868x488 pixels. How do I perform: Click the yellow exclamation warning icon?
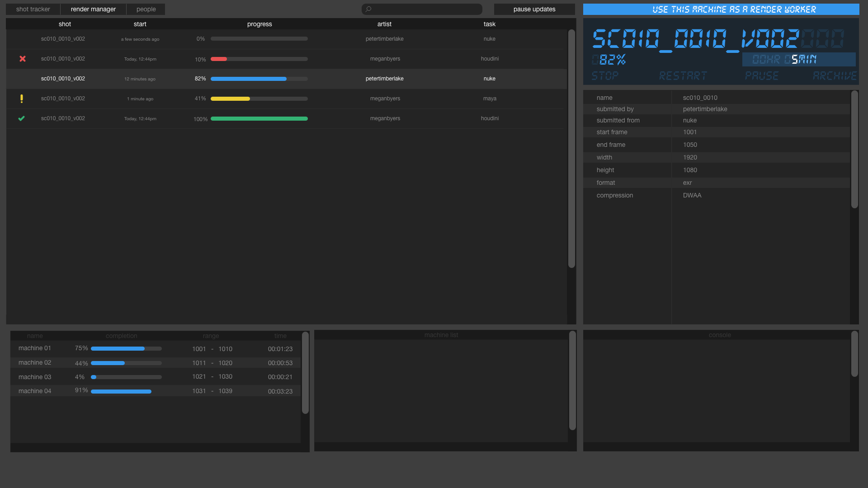[22, 99]
